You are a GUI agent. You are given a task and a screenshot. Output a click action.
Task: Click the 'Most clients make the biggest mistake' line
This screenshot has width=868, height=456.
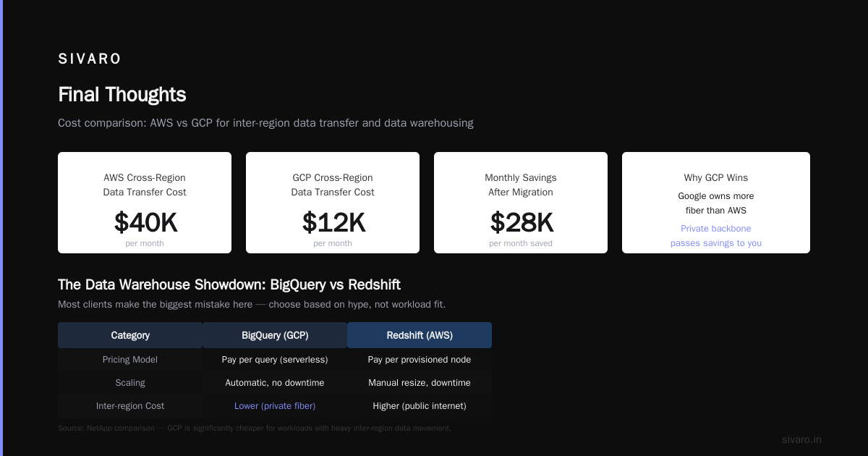point(252,305)
